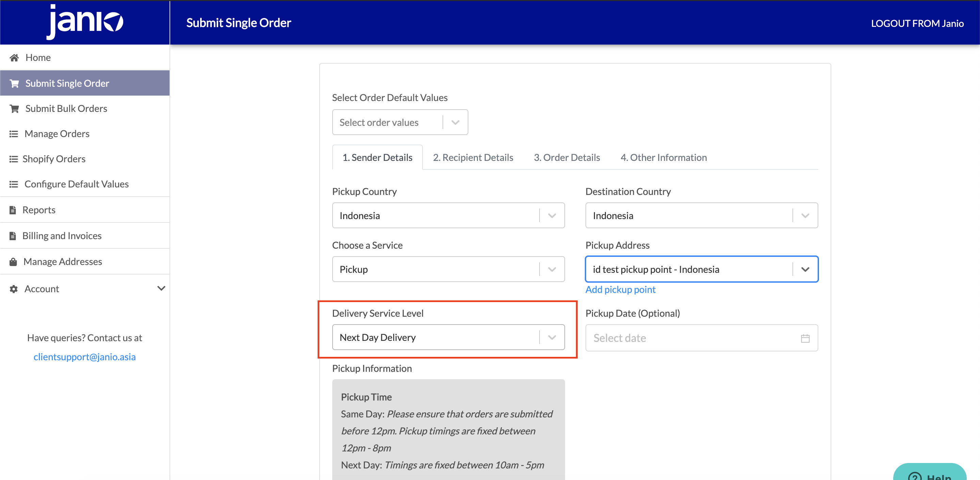Open the Pickup Address dropdown
Viewport: 980px width, 480px height.
(x=702, y=269)
